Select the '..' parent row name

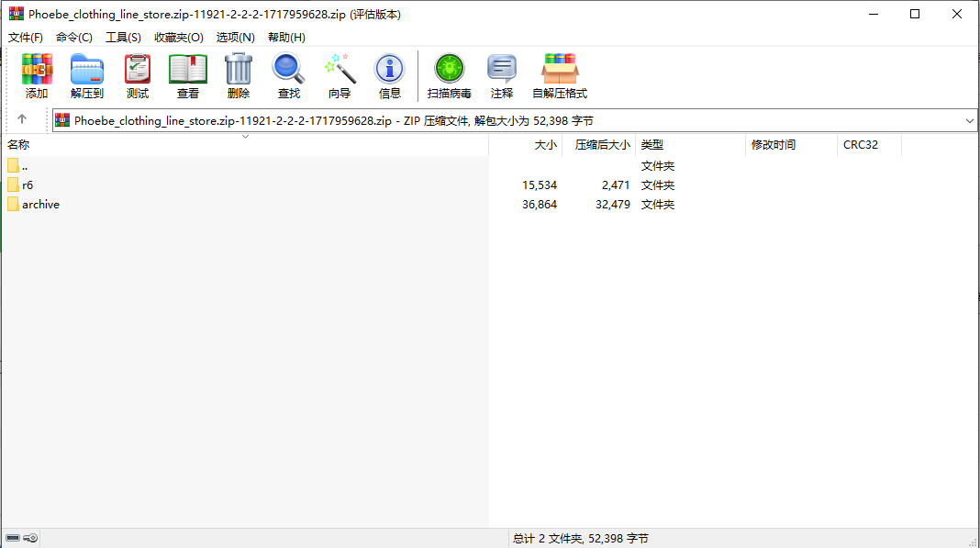click(x=25, y=166)
